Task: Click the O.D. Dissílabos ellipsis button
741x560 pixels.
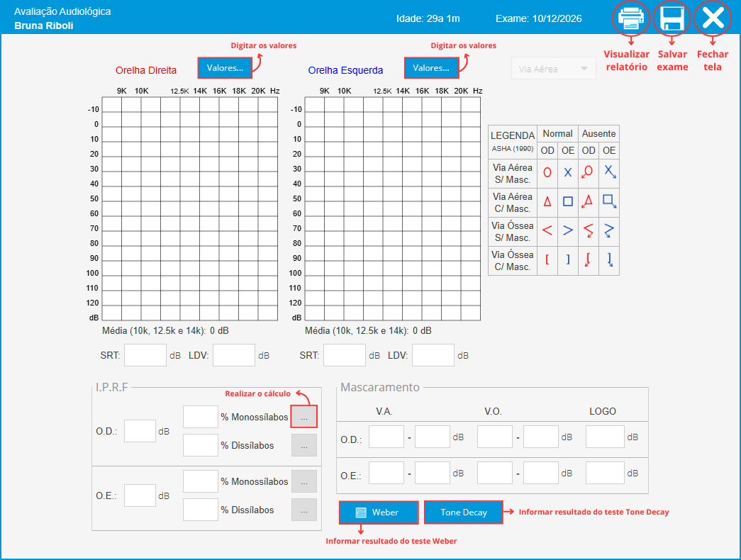Action: pos(303,446)
